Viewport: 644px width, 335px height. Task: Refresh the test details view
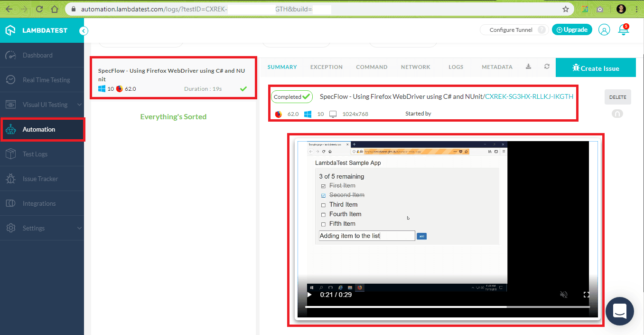coord(546,67)
